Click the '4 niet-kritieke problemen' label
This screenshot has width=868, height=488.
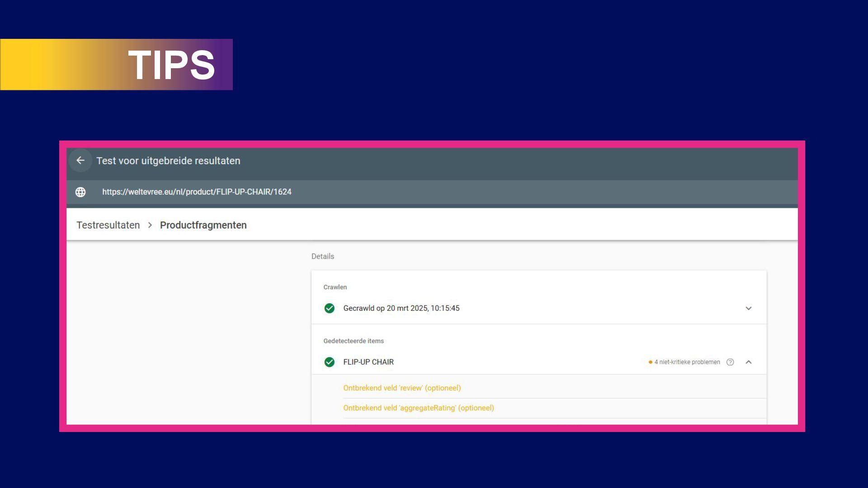(x=687, y=362)
